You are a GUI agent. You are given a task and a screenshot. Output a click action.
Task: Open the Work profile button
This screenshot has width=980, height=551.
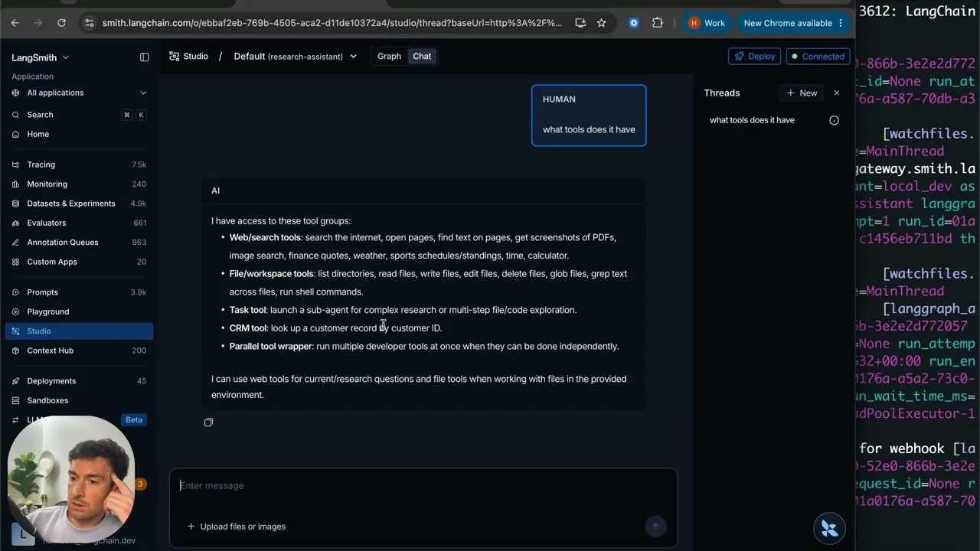pyautogui.click(x=707, y=23)
